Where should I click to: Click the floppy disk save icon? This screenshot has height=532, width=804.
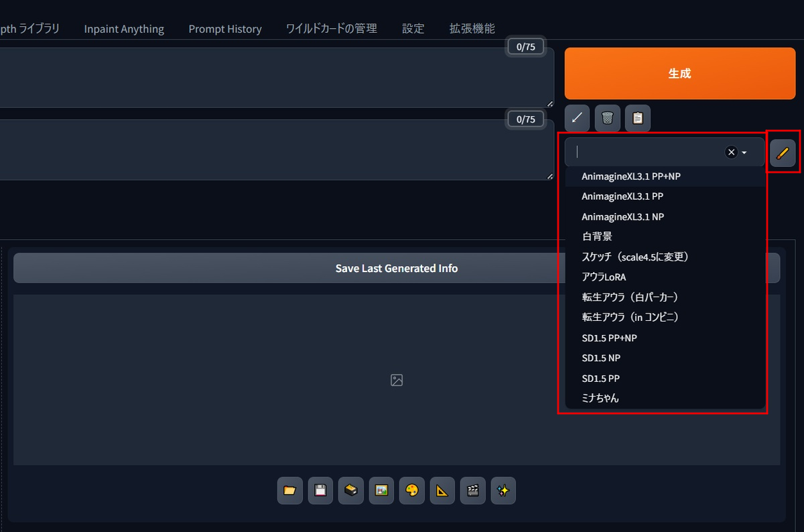click(x=320, y=490)
